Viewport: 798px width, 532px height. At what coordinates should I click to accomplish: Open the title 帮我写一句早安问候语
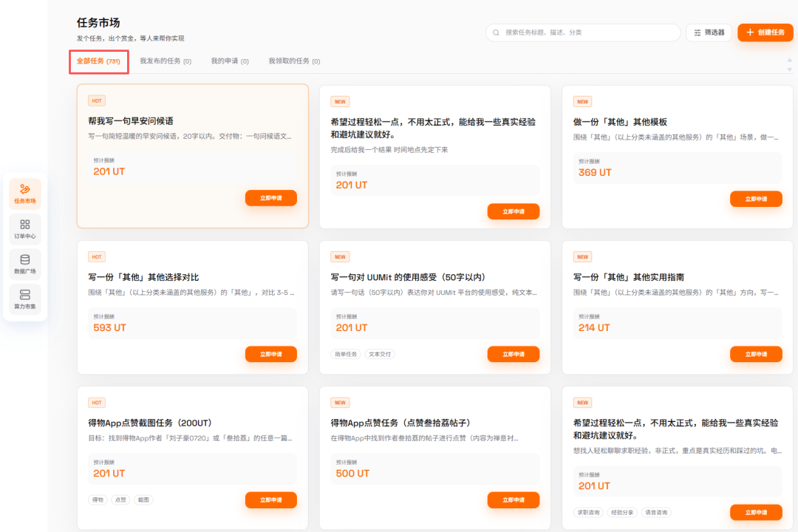pos(131,121)
